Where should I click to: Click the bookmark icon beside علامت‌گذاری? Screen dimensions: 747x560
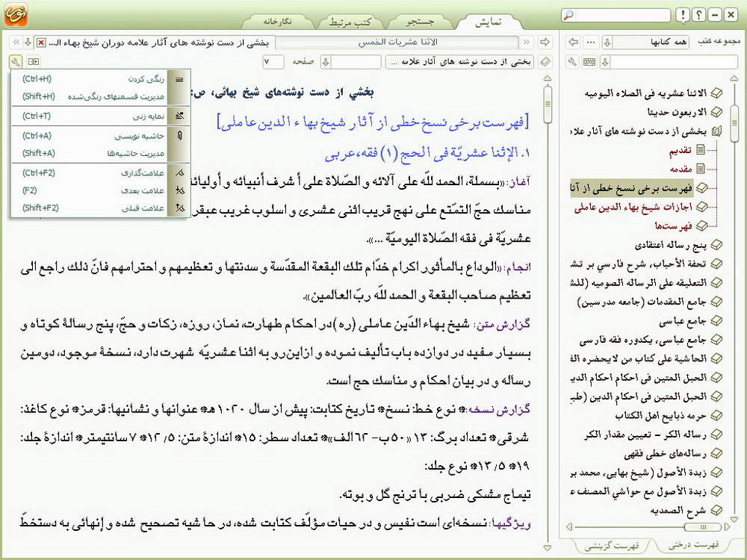tap(179, 173)
